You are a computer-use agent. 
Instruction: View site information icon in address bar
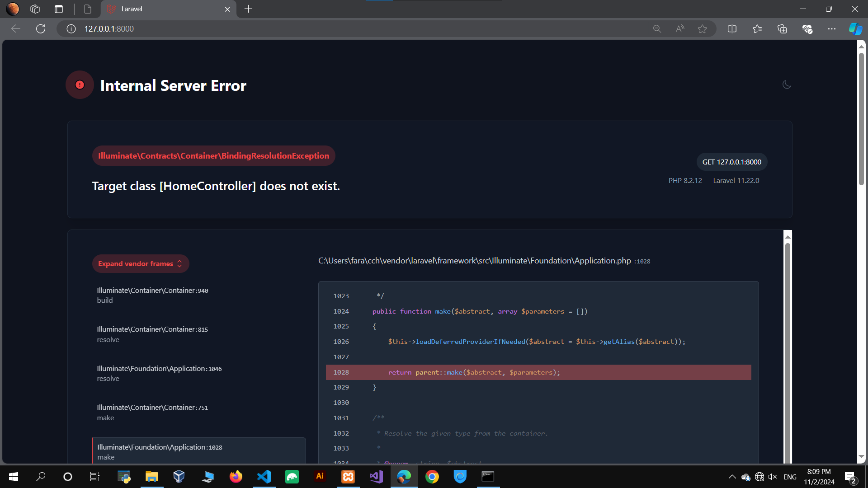point(71,28)
